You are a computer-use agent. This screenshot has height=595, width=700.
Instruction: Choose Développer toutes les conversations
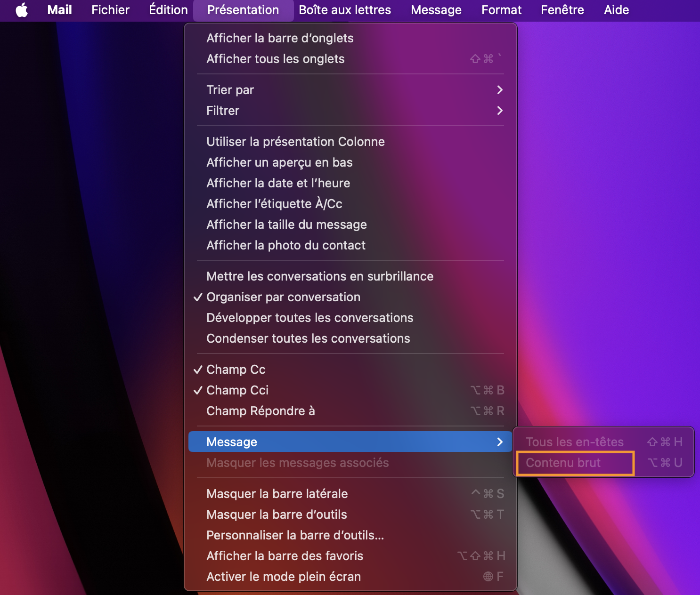coord(350,318)
